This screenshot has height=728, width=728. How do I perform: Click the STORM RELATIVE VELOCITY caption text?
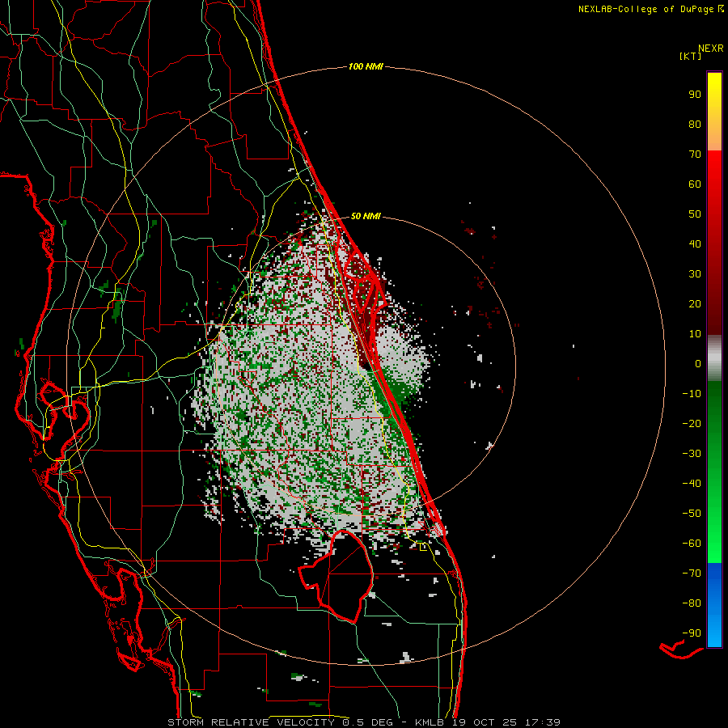(x=252, y=722)
